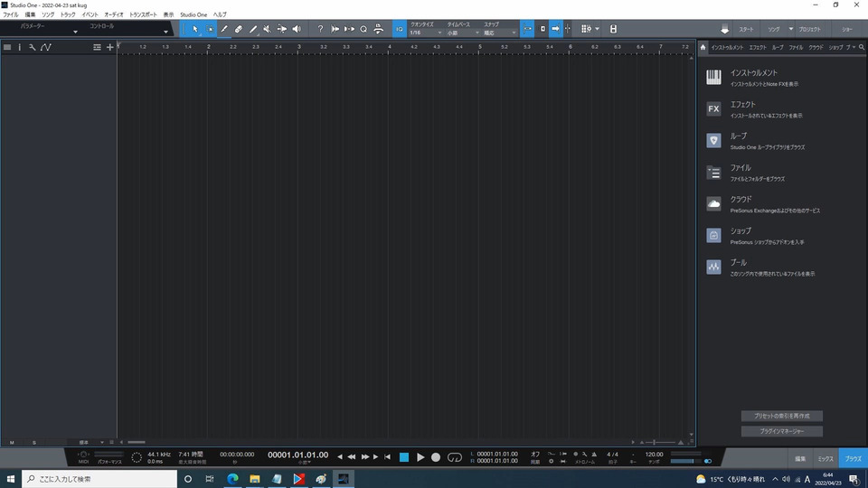Open the Quantize 1/16 dropdown
The width and height of the screenshot is (868, 488).
click(425, 33)
